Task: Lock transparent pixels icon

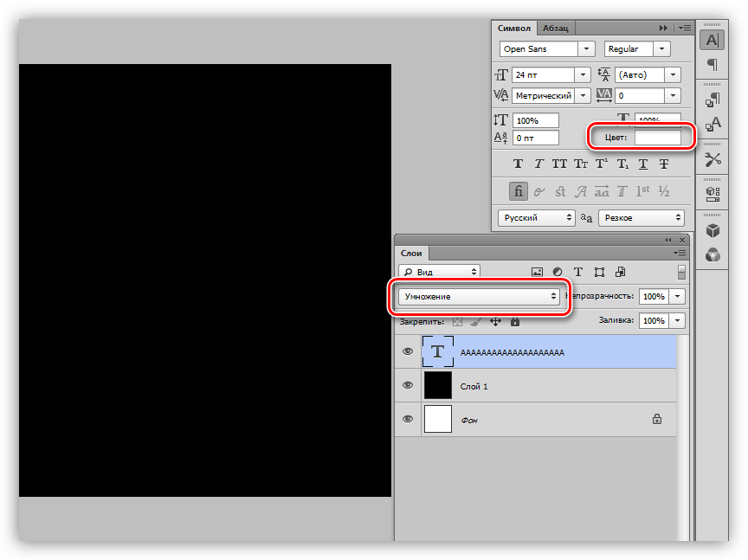Action: pyautogui.click(x=457, y=321)
